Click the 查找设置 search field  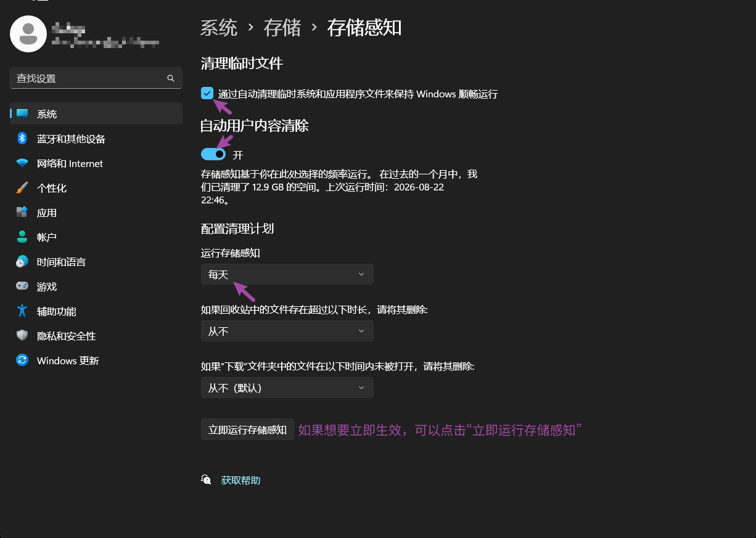[96, 78]
